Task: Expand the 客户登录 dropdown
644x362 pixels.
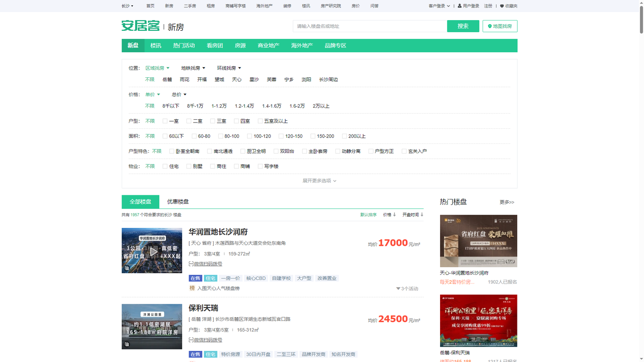Action: (439, 6)
